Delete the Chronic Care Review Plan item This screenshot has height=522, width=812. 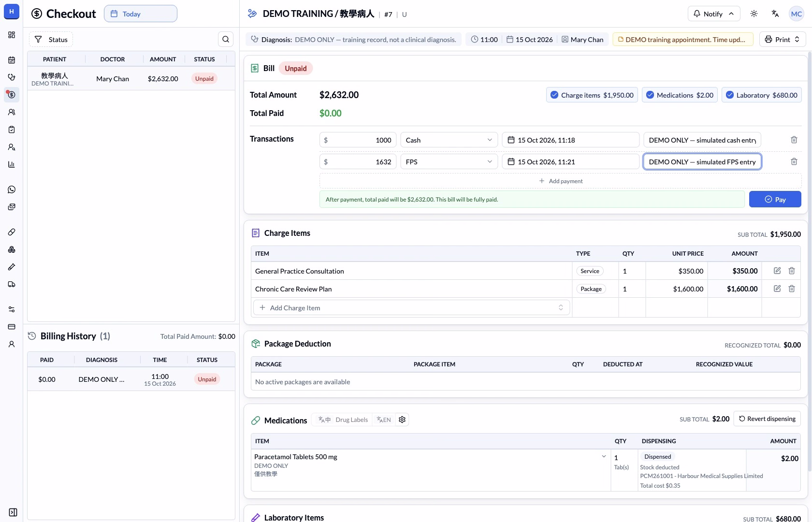click(x=792, y=289)
